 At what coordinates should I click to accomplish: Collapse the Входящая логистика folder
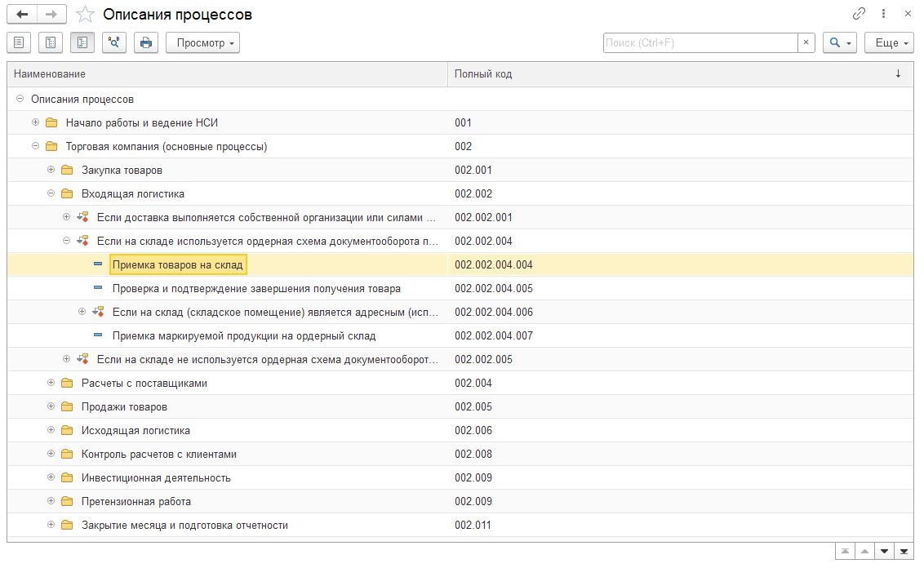pos(51,193)
